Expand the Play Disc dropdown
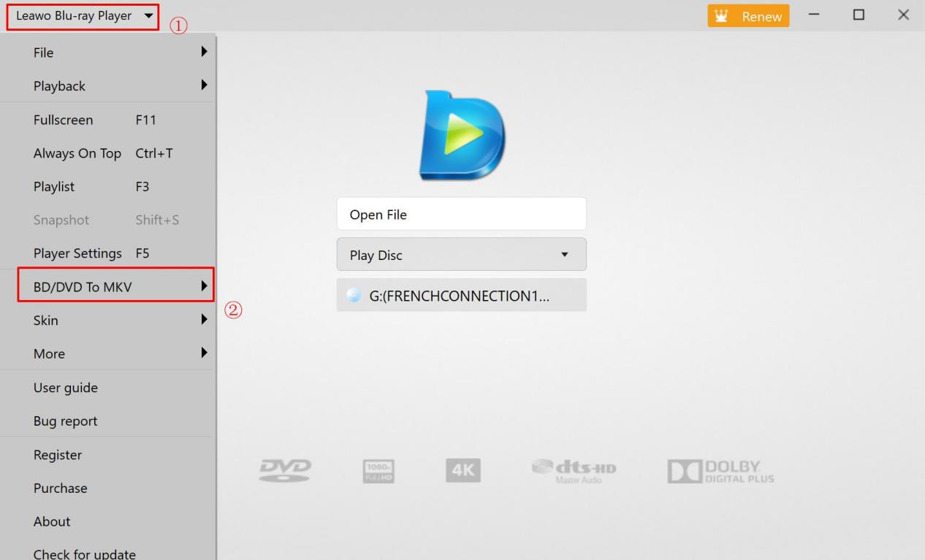The width and height of the screenshot is (925, 560). tap(461, 255)
